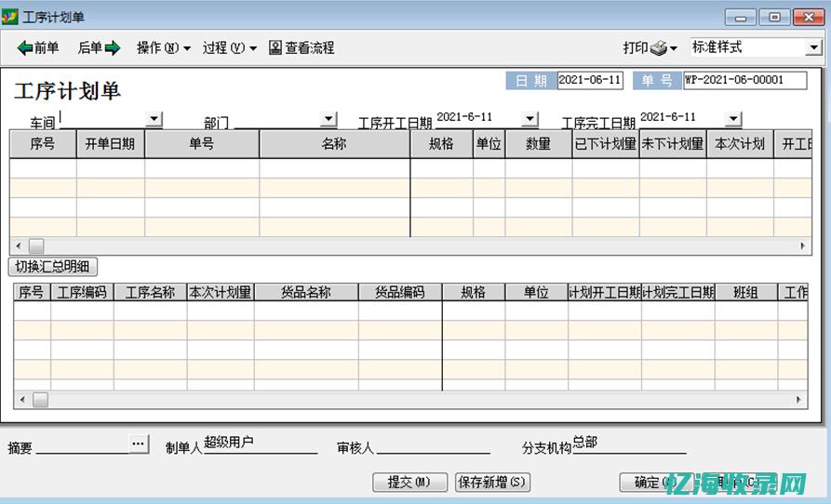The height and width of the screenshot is (504, 831).
Task: Expand the 部门 dropdown
Action: [328, 119]
